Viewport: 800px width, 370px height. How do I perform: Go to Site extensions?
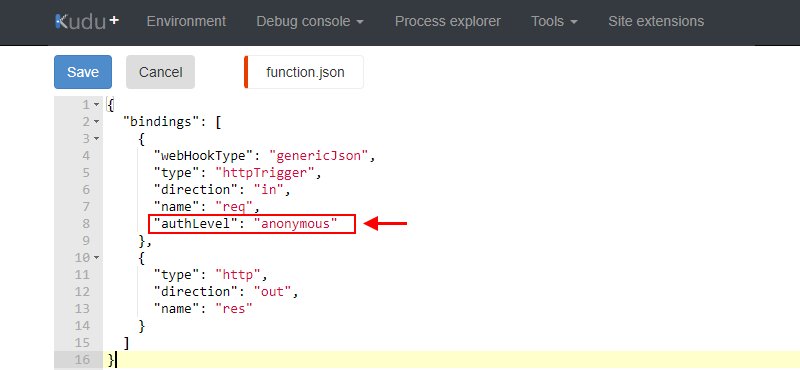(656, 21)
